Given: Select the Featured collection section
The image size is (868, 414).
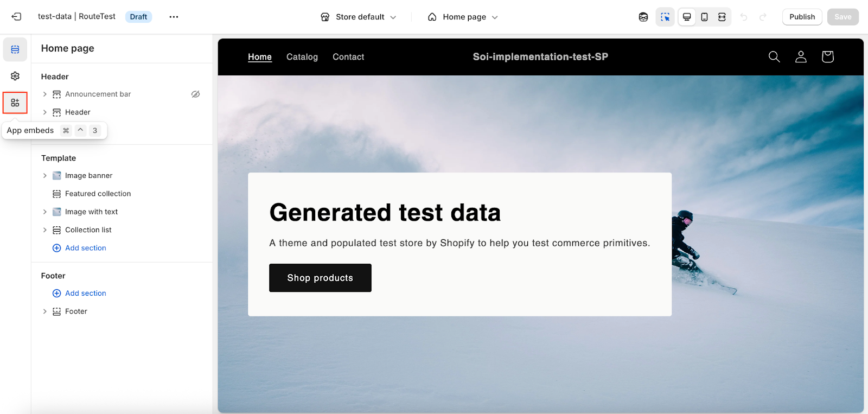Looking at the screenshot, I should [98, 194].
